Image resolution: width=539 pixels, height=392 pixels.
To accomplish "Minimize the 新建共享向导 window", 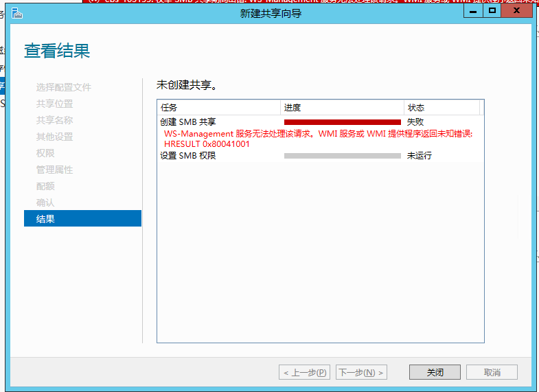I will (x=473, y=11).
